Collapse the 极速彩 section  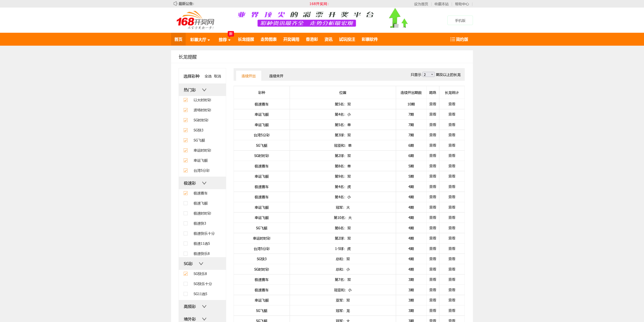tap(204, 183)
